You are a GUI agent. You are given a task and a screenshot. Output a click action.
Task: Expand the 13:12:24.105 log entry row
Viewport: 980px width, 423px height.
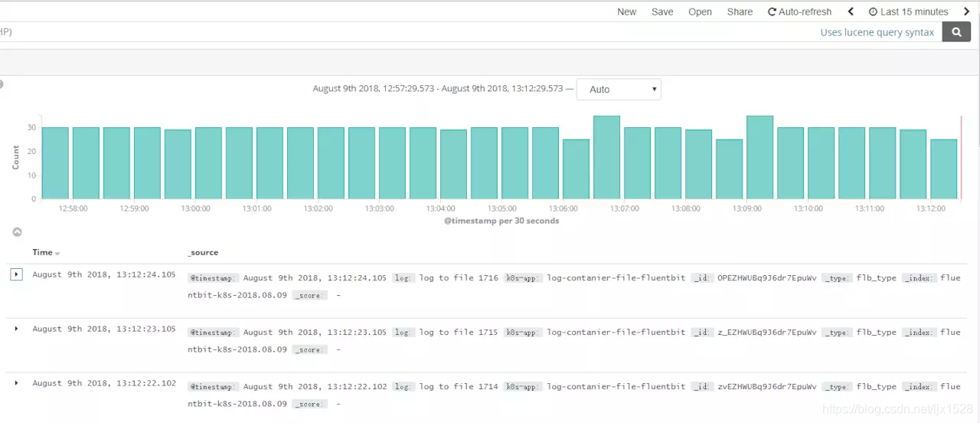(16, 274)
